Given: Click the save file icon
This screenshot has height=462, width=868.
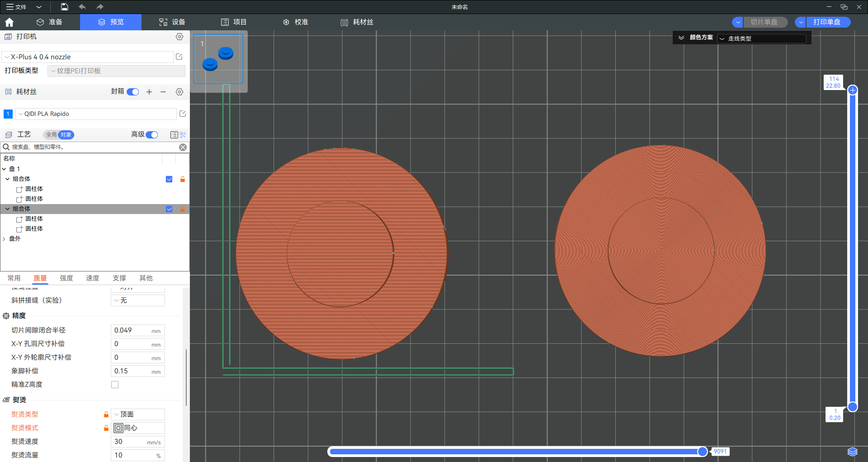Looking at the screenshot, I should click(x=65, y=7).
